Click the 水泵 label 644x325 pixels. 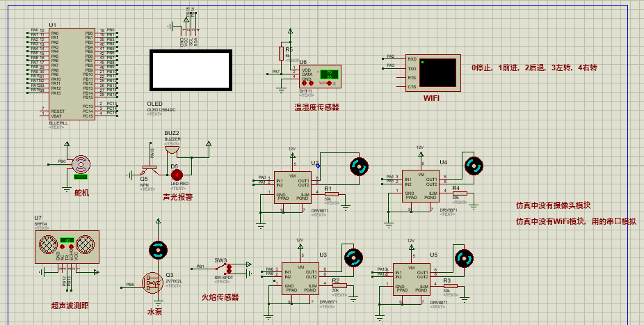[x=155, y=312]
